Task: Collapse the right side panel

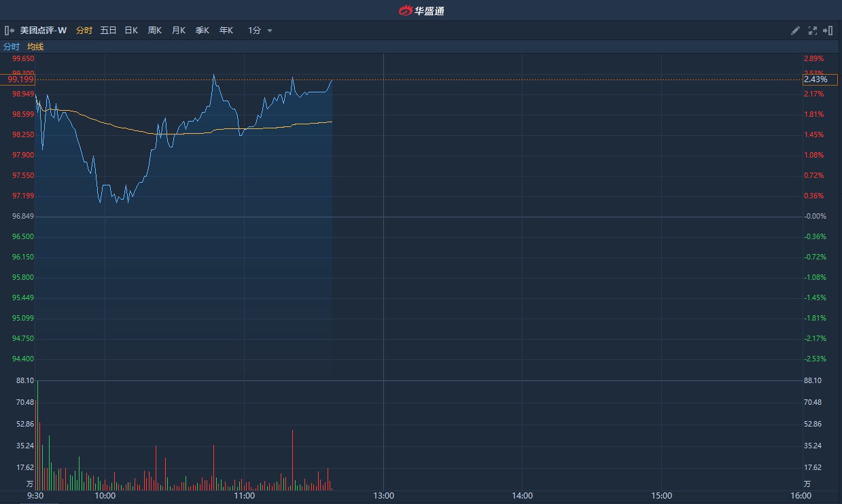Action: [828, 31]
